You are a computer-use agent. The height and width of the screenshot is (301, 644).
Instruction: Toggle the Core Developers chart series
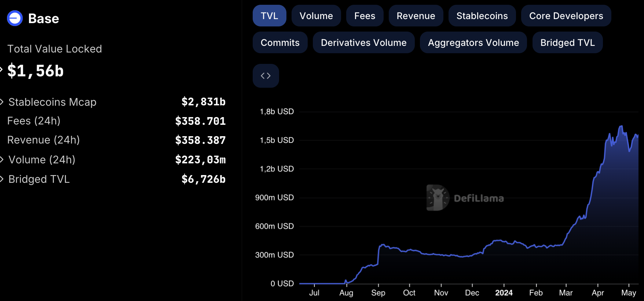pos(566,16)
